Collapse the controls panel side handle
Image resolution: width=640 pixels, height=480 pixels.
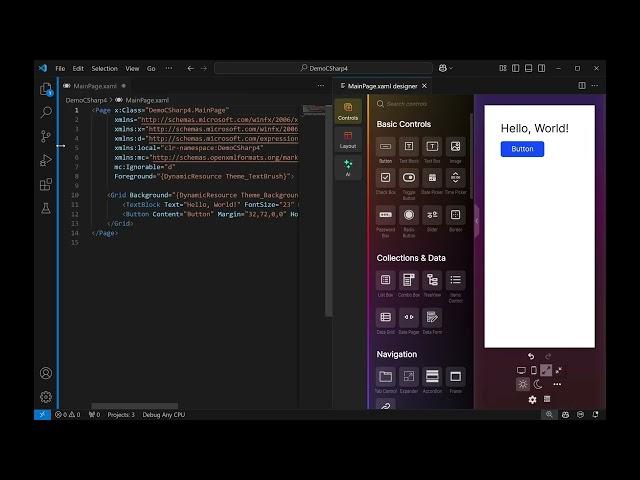[x=476, y=221]
